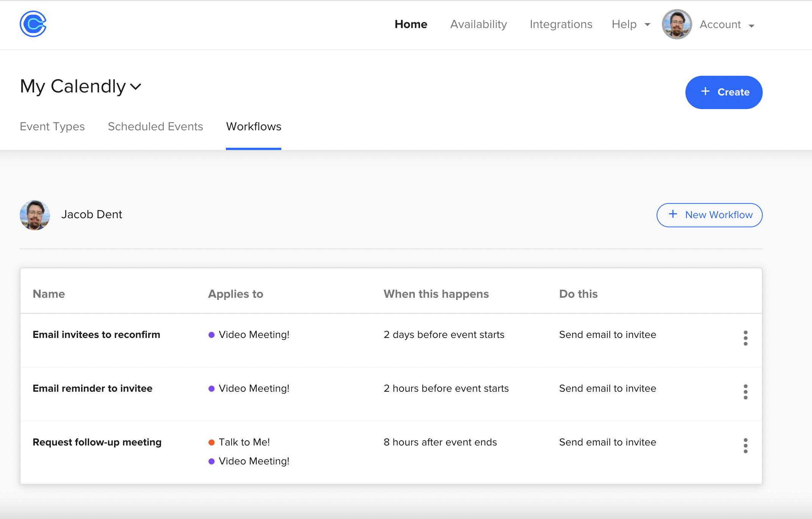Click 2 days before event starts
Viewport: 812px width, 519px height.
[x=444, y=335]
